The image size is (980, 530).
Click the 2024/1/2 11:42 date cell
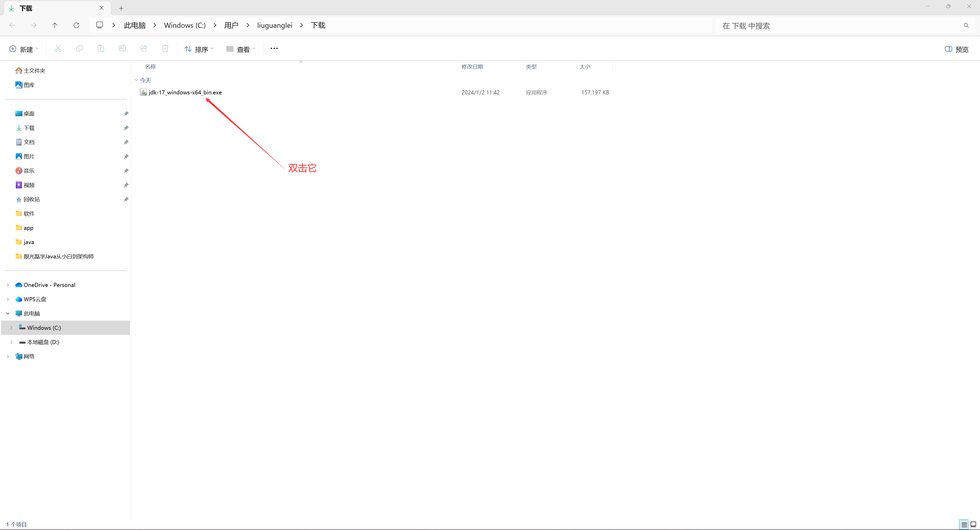(x=481, y=92)
